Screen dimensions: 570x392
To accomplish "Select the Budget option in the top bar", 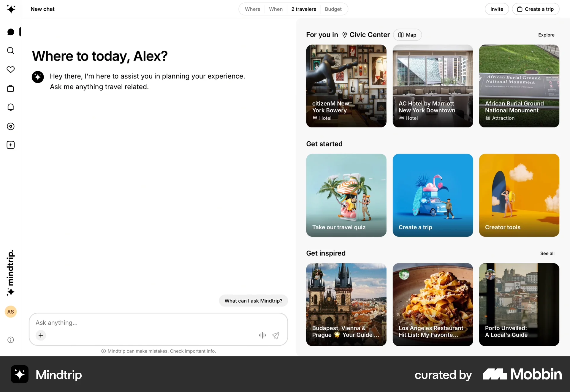I will (x=333, y=9).
